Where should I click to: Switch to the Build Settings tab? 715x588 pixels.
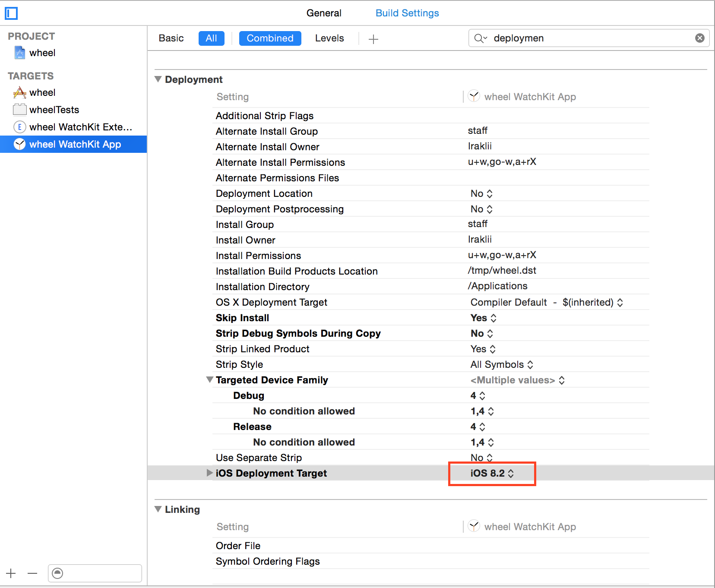tap(407, 13)
